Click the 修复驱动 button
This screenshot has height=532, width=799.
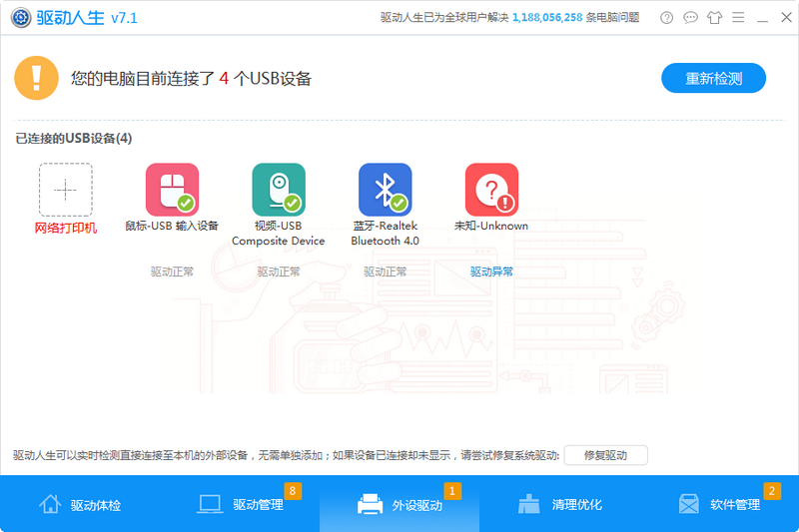pos(606,455)
